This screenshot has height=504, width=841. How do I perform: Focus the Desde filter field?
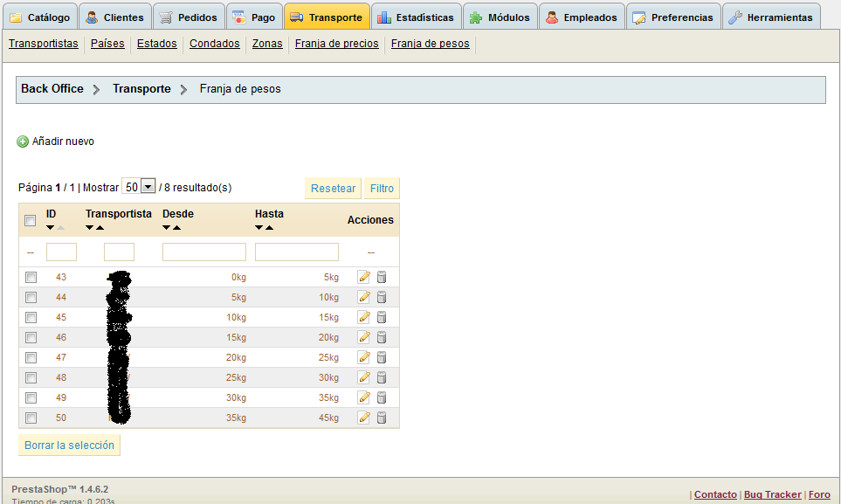204,252
